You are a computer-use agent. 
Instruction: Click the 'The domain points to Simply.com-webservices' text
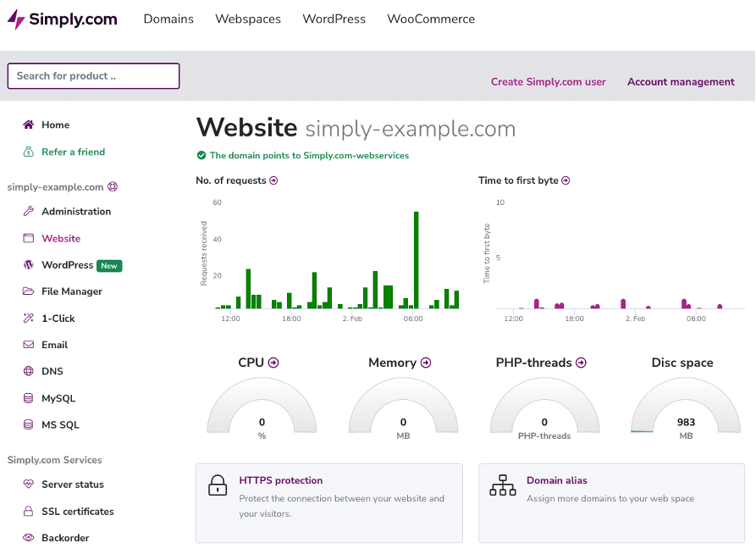point(309,155)
